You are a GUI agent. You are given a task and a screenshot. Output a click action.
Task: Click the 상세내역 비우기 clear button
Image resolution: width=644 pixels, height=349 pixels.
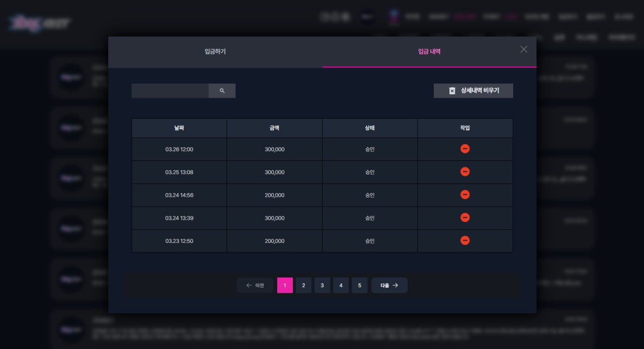[473, 91]
